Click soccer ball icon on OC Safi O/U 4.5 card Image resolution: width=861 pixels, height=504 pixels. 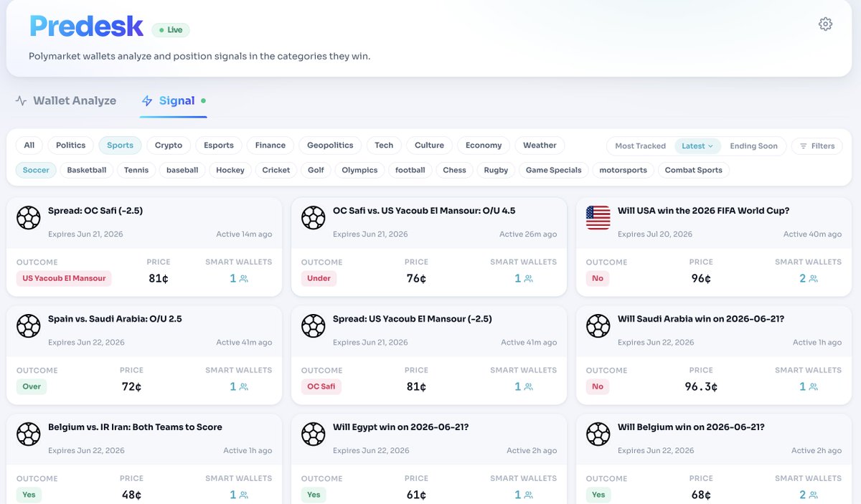coord(314,218)
